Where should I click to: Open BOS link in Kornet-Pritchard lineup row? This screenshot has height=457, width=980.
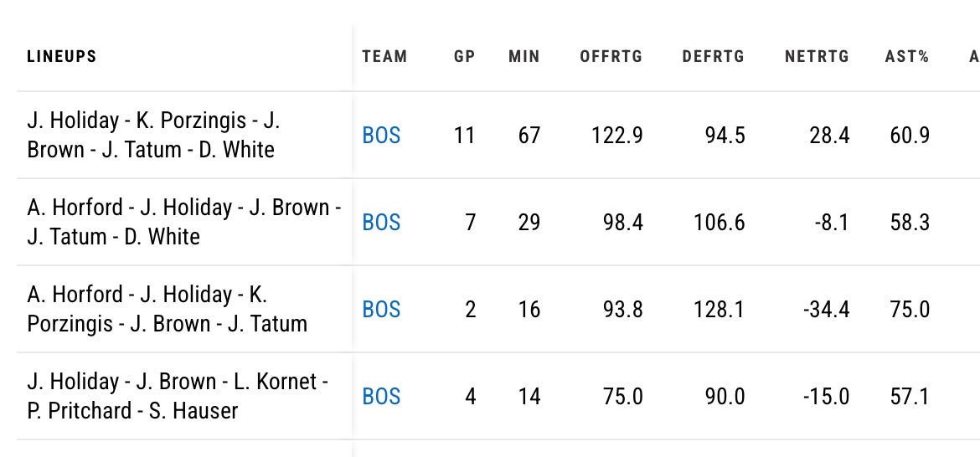381,396
